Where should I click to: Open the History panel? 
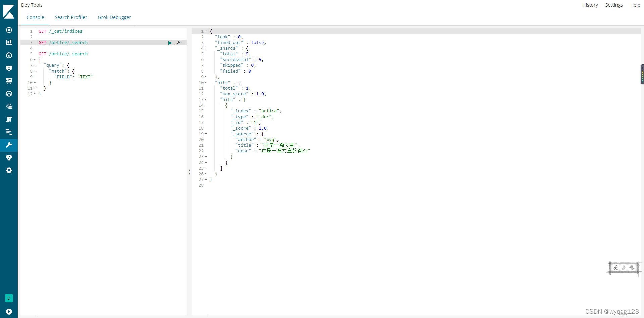(590, 5)
